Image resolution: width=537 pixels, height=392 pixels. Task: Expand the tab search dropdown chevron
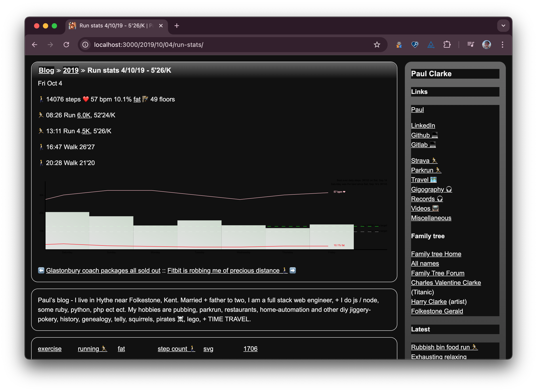[503, 26]
